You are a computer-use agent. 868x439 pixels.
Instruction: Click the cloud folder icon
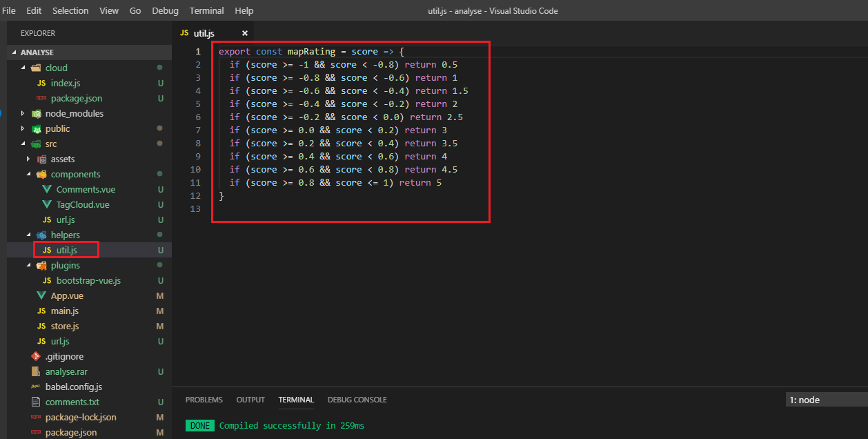pyautogui.click(x=36, y=68)
